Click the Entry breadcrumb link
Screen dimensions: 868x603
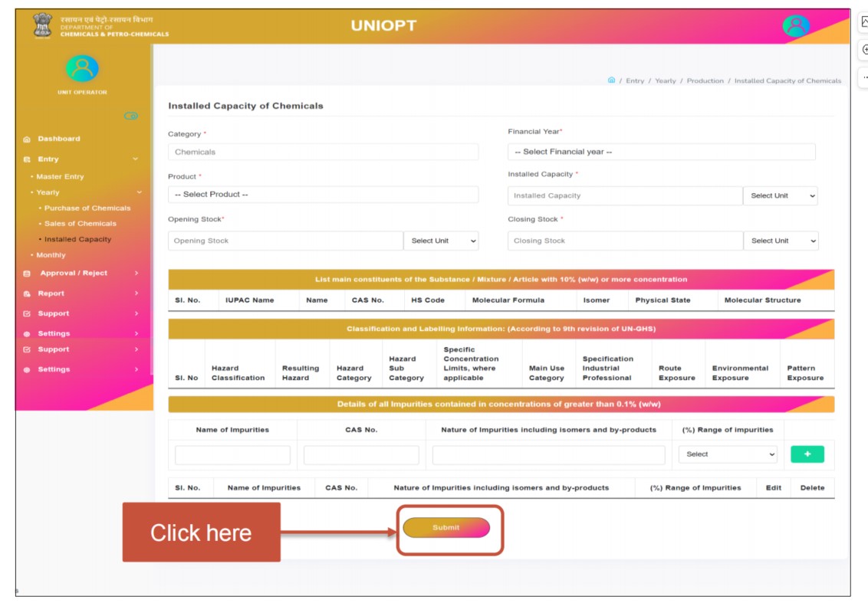(x=635, y=80)
